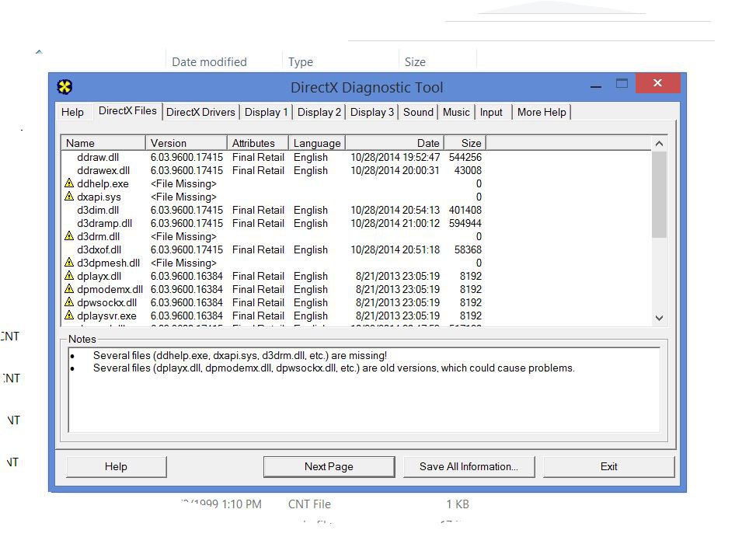The image size is (756, 544).
Task: Open the Display 3 tab
Action: point(371,113)
